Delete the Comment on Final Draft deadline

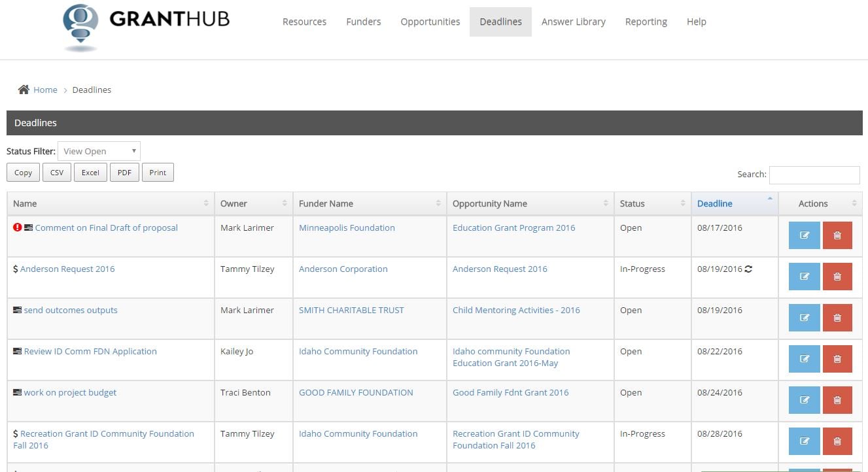click(837, 235)
